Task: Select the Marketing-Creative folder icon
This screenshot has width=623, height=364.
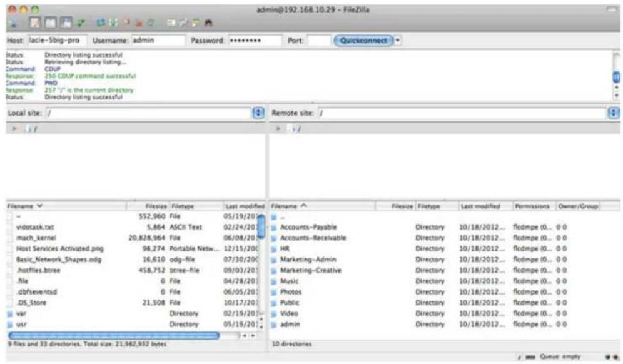Action: pyautogui.click(x=274, y=271)
